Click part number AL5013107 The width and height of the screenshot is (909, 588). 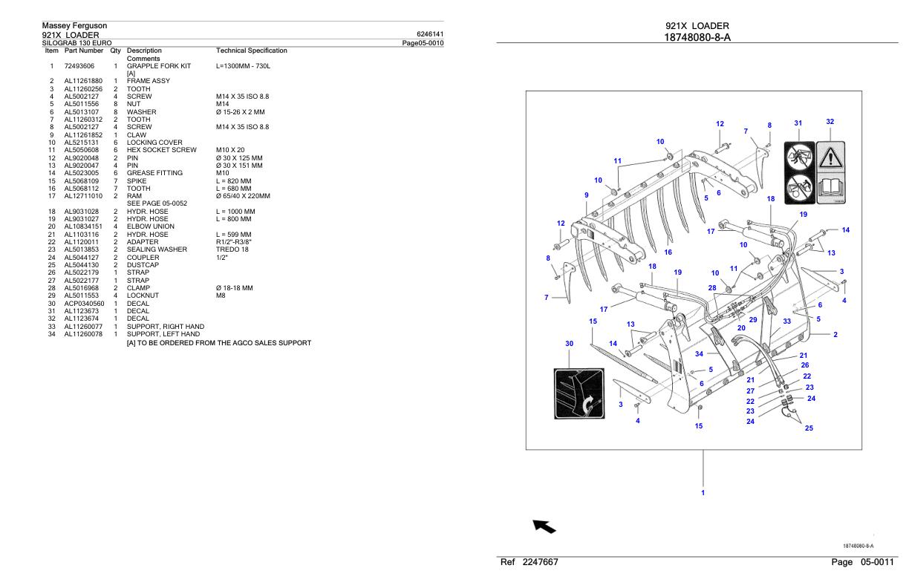click(81, 111)
